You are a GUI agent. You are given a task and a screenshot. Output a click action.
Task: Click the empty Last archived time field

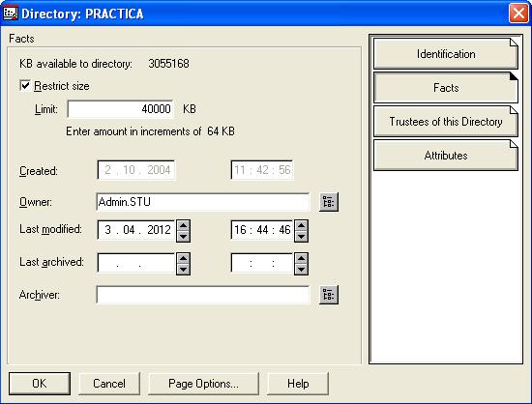point(262,263)
